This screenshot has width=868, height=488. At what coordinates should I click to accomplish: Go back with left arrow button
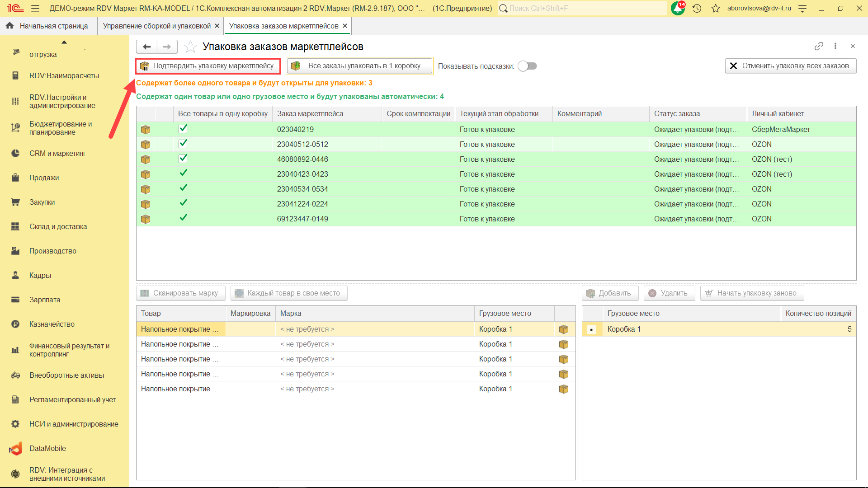[146, 47]
